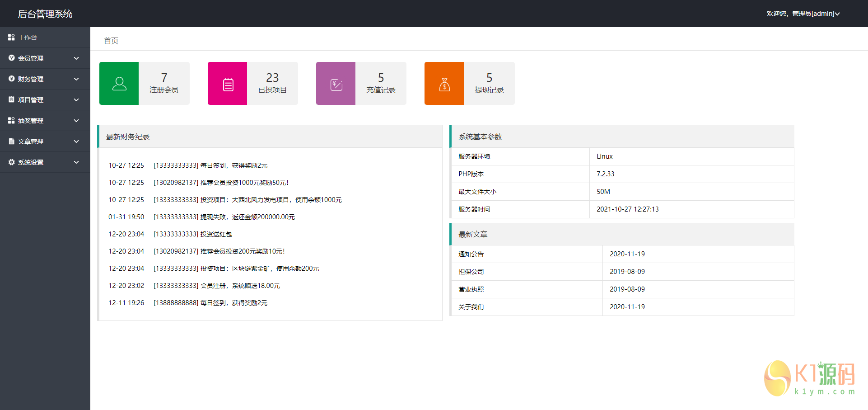The width and height of the screenshot is (868, 410).
Task: Click the orange withdrawal money bag icon
Action: [444, 84]
